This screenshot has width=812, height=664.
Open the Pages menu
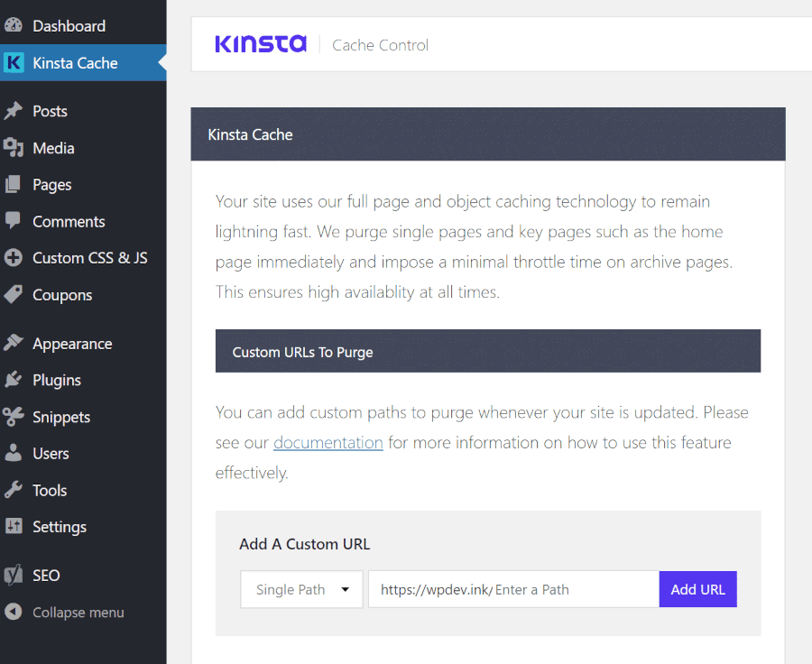pos(83,184)
